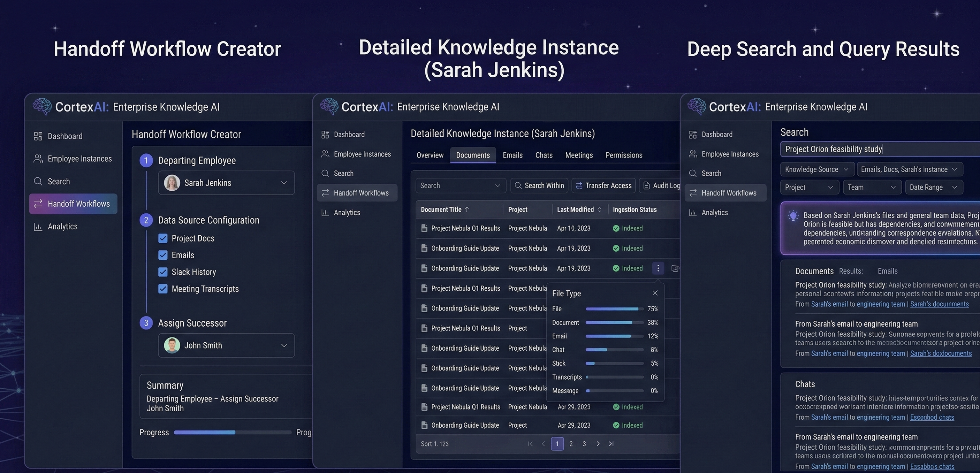Click the Transfer Access button
The width and height of the screenshot is (980, 473).
pyautogui.click(x=603, y=185)
